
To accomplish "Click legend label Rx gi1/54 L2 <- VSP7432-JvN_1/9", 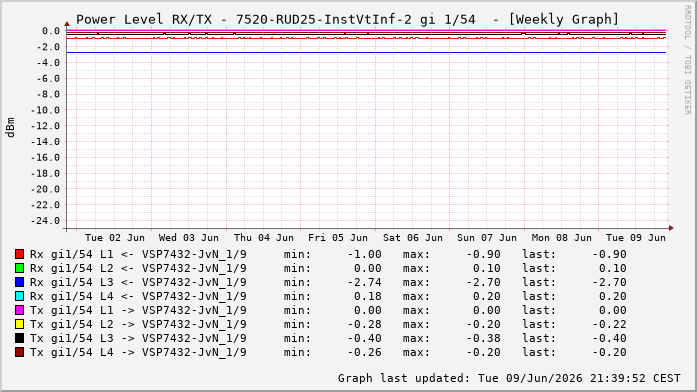I will click(x=138, y=268).
